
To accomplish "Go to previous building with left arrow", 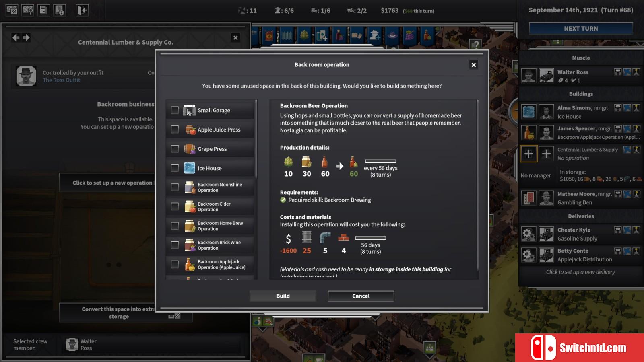I will (16, 37).
